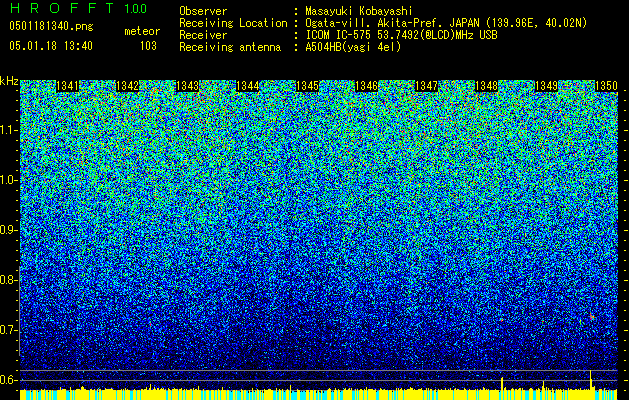Viewport: 629px width, 400px height.
Task: Click the yellow spike just after 1348
Action: tap(502, 383)
